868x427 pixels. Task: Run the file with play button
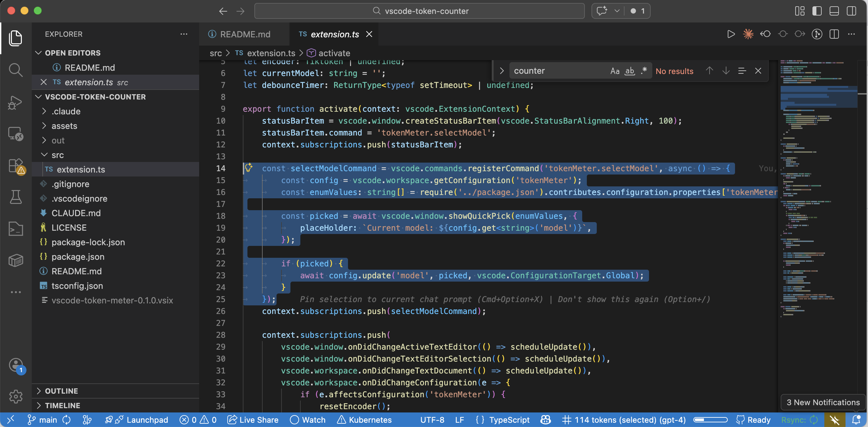730,34
